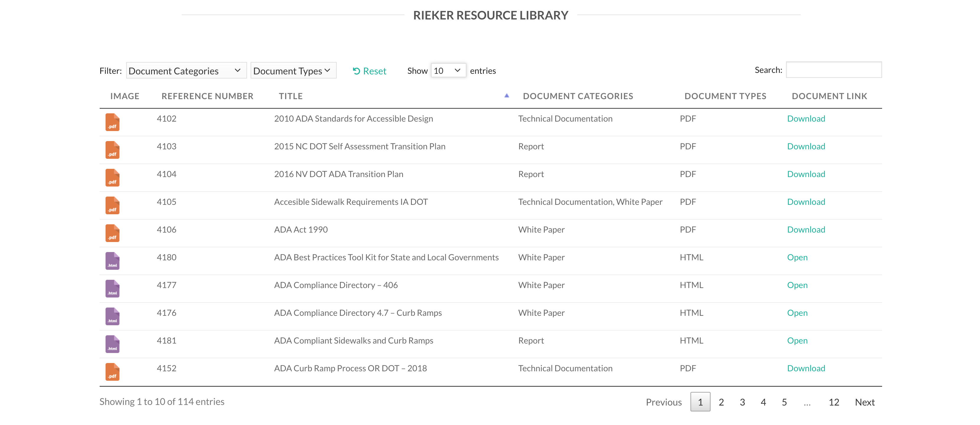Go to page 2 of results
The width and height of the screenshot is (980, 425).
point(721,402)
